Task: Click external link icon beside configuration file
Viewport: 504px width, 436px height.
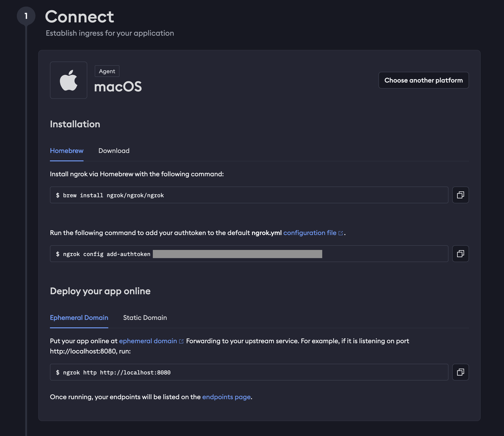Action: point(341,233)
